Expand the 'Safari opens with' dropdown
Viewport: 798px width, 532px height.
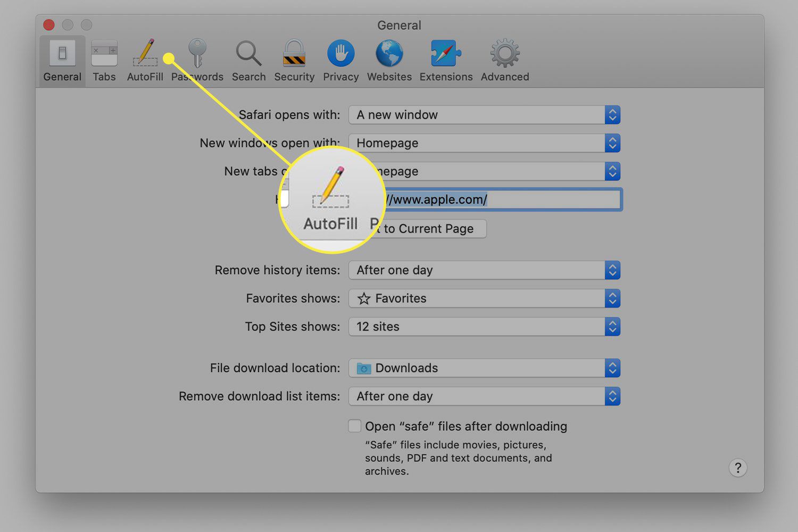pyautogui.click(x=484, y=115)
